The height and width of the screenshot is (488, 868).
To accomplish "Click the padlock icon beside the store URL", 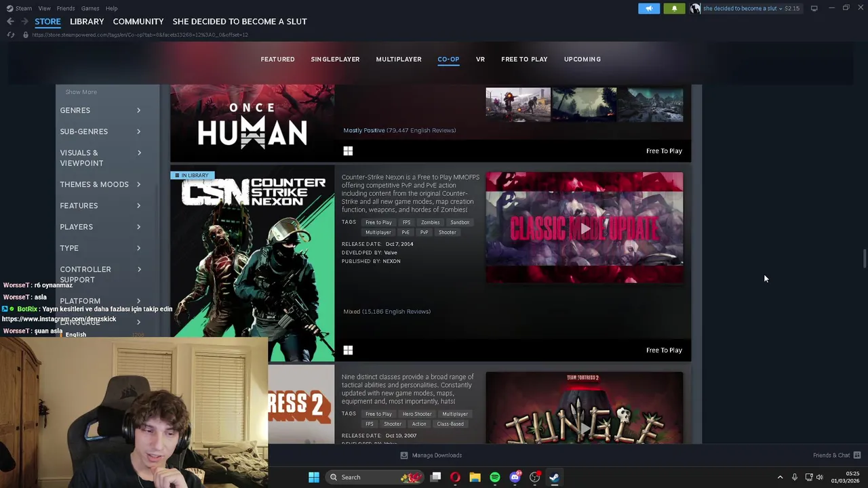I will tap(26, 35).
